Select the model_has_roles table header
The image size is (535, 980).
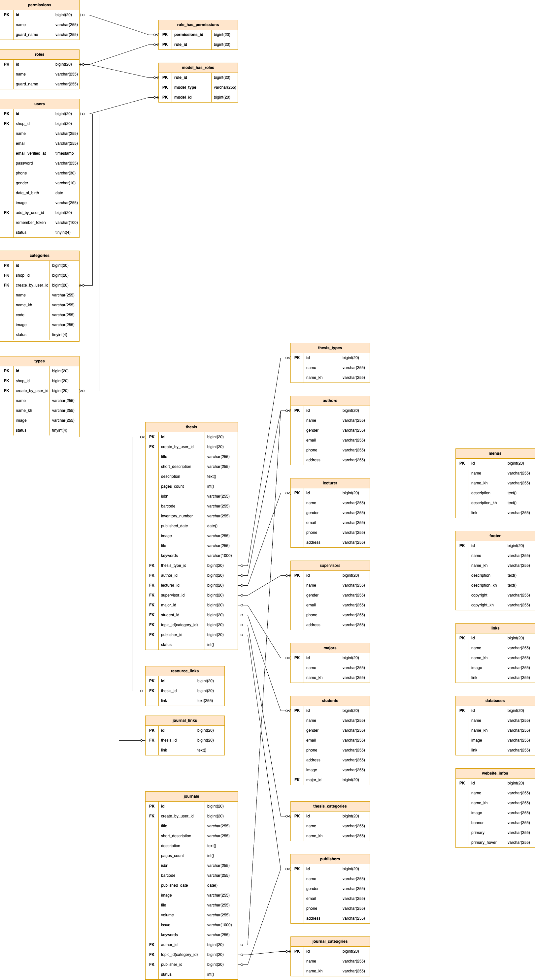tap(198, 68)
